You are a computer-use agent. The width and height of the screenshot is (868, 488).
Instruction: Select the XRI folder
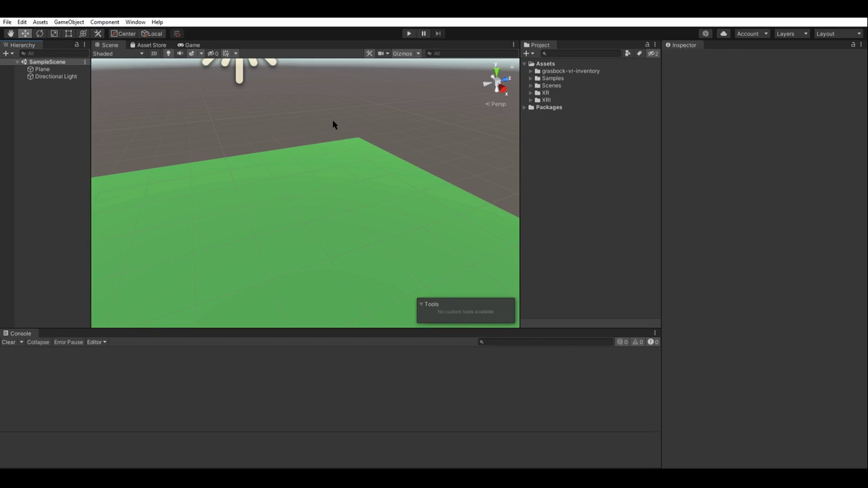click(x=546, y=100)
